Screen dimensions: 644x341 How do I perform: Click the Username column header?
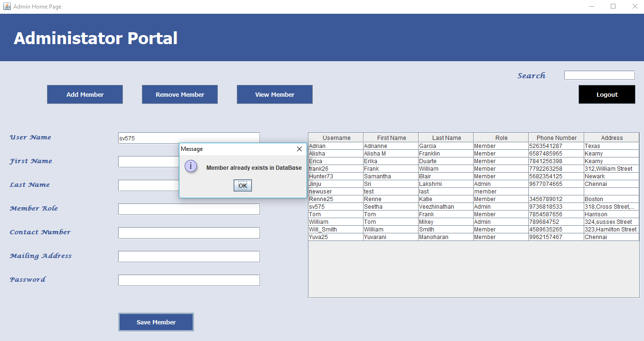point(336,138)
